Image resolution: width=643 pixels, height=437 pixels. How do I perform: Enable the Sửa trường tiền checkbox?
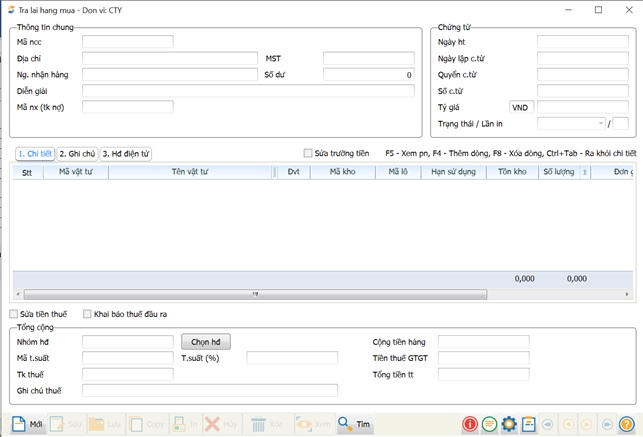tap(308, 153)
